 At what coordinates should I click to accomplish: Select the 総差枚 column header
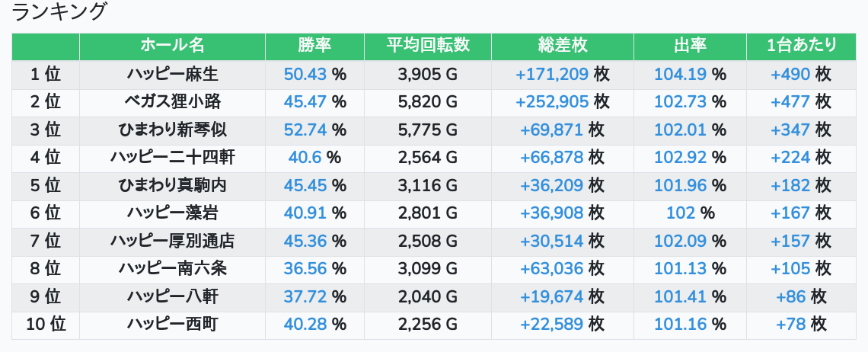click(x=562, y=46)
